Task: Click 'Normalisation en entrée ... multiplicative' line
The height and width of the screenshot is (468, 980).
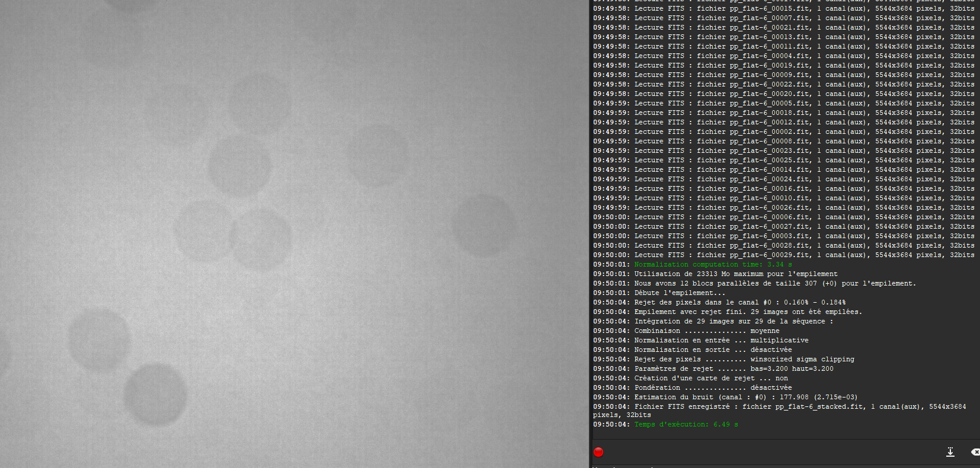Action: pyautogui.click(x=701, y=340)
